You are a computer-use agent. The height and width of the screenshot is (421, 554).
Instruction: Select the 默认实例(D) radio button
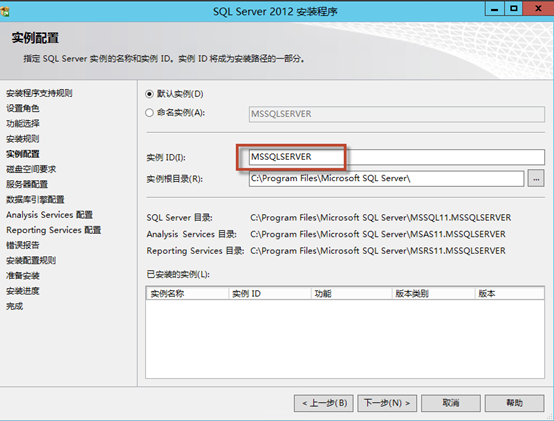[x=149, y=94]
